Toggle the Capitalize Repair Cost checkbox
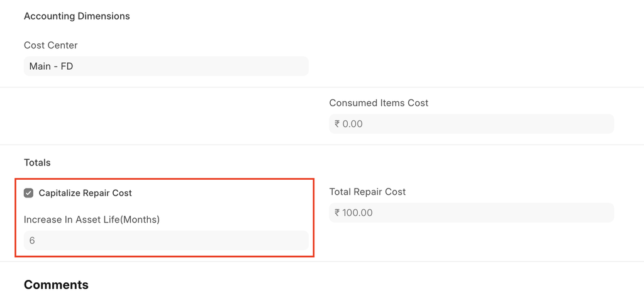644x293 pixels. coord(29,193)
